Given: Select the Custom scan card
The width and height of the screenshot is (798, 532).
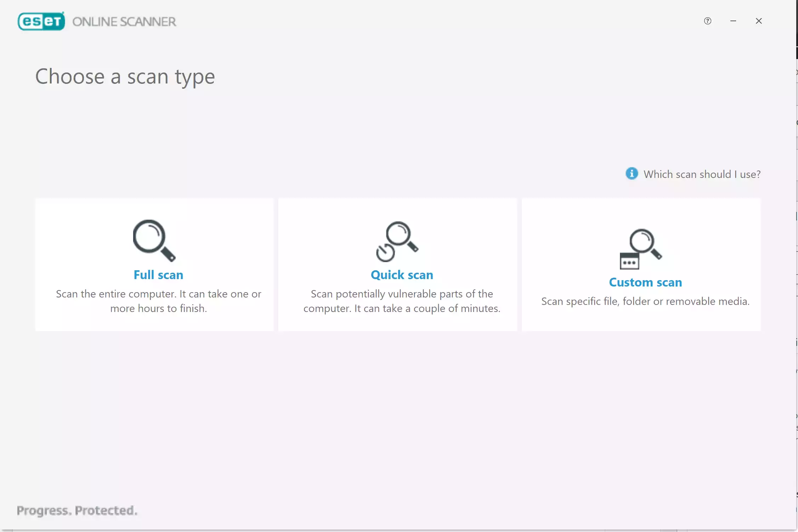Looking at the screenshot, I should click(x=642, y=264).
